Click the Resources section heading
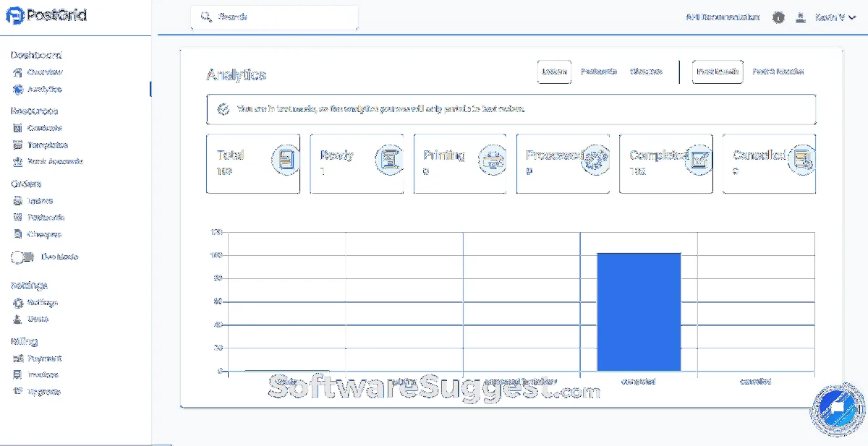The width and height of the screenshot is (868, 446). [34, 111]
